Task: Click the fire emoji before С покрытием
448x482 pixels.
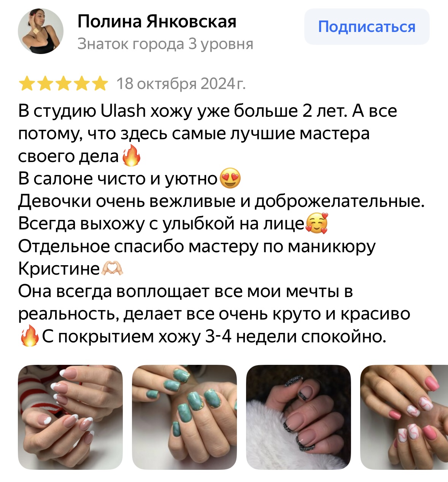Action: [x=30, y=336]
